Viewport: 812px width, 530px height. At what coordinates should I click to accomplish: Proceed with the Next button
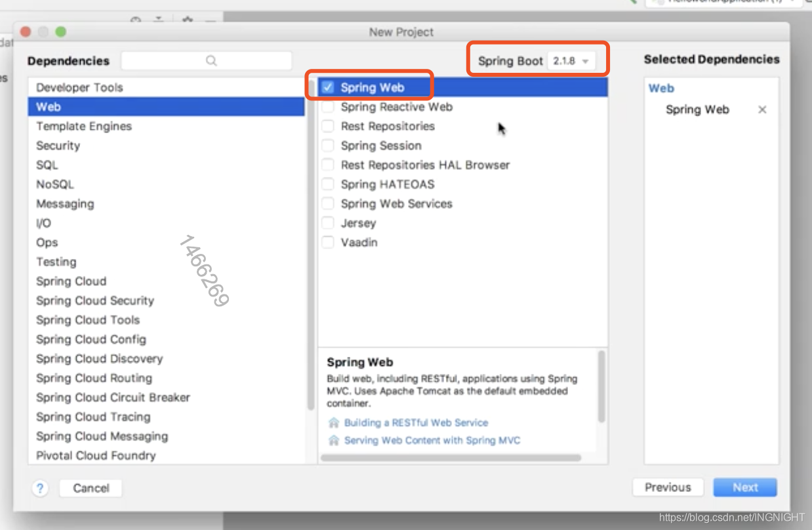(745, 487)
